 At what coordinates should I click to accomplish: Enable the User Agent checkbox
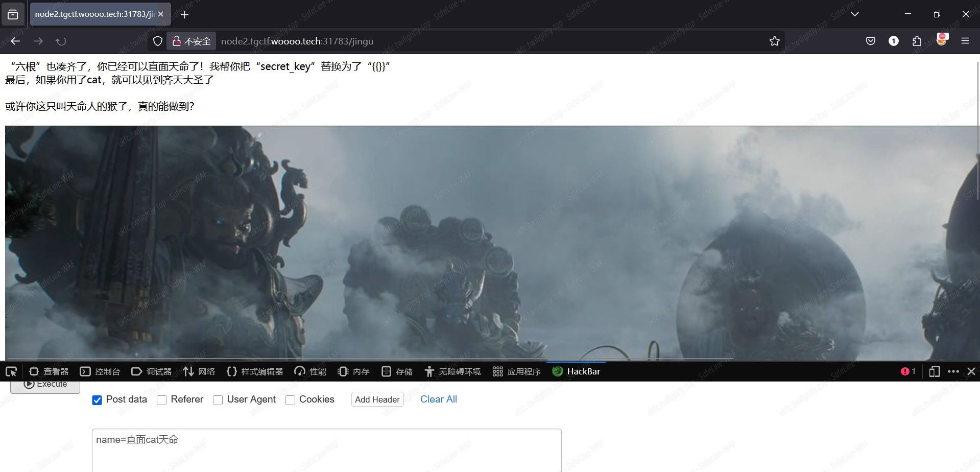point(218,400)
